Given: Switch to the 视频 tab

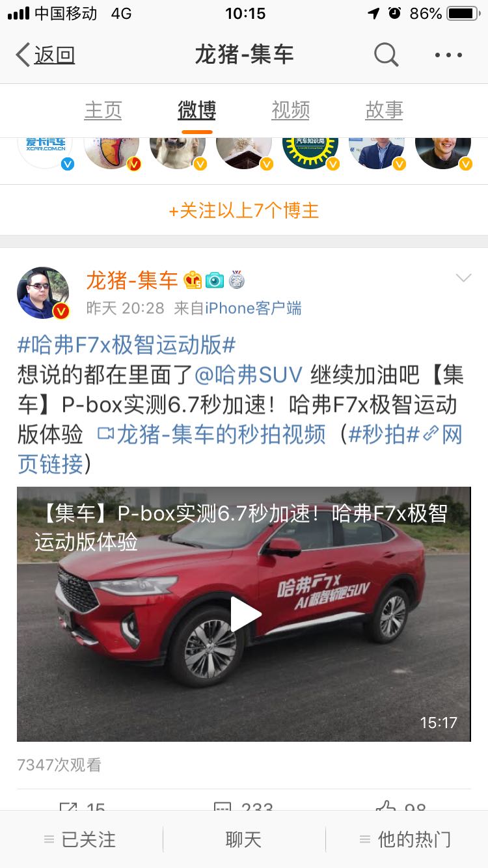Looking at the screenshot, I should pos(291,111).
